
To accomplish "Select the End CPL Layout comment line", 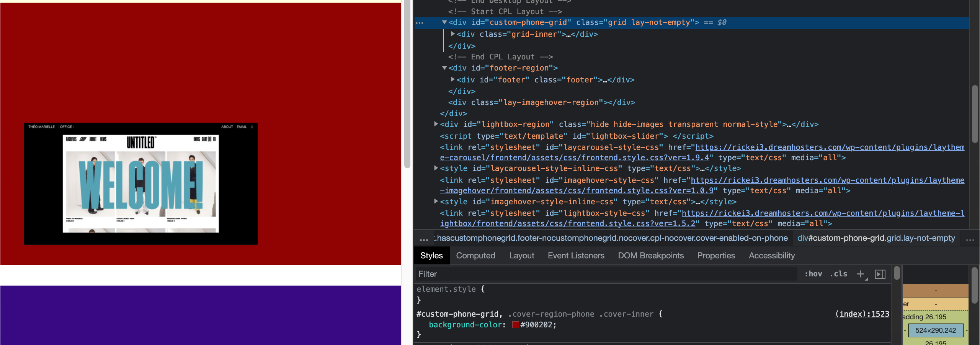I will coord(500,57).
